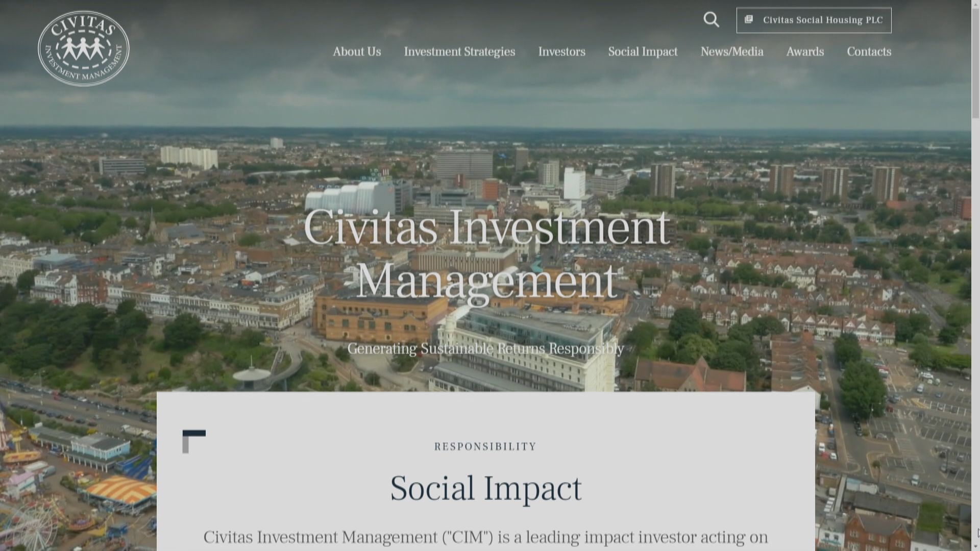
Task: Go to the Investors section
Action: pyautogui.click(x=561, y=52)
